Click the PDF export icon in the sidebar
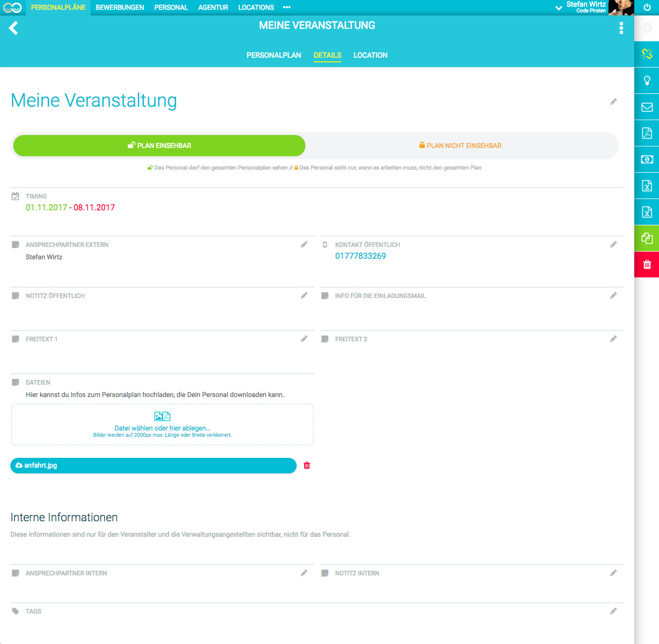This screenshot has width=659, height=644. point(647,133)
